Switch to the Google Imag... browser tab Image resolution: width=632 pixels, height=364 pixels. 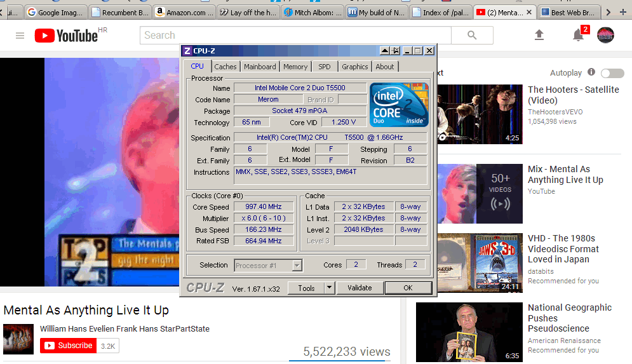coord(56,12)
